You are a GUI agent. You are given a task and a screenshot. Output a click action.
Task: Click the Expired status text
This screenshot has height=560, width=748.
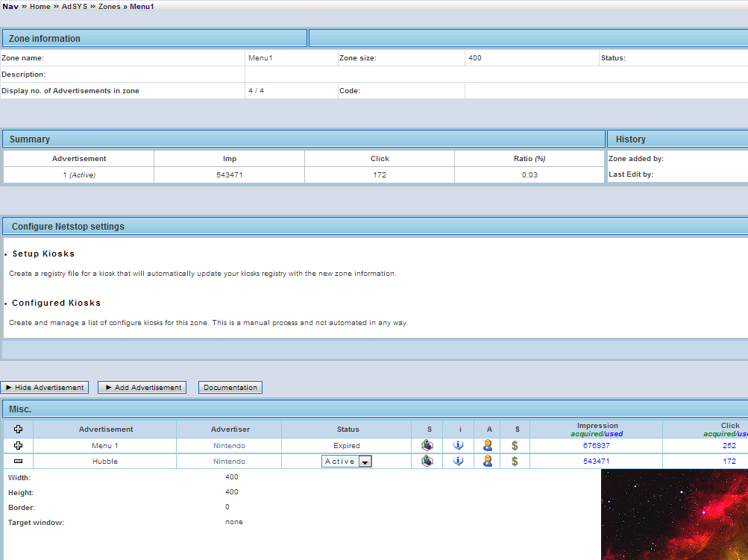click(x=346, y=445)
